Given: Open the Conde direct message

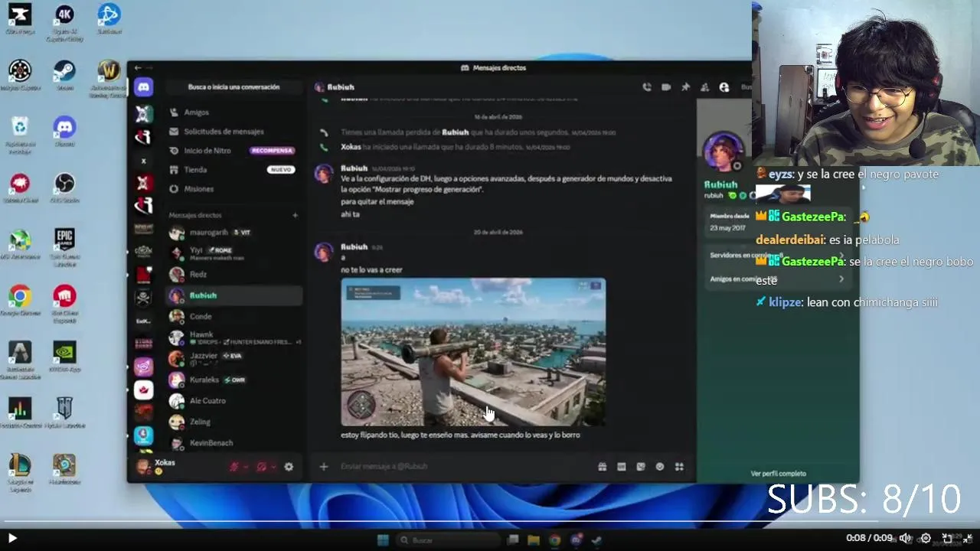Looking at the screenshot, I should coord(234,316).
